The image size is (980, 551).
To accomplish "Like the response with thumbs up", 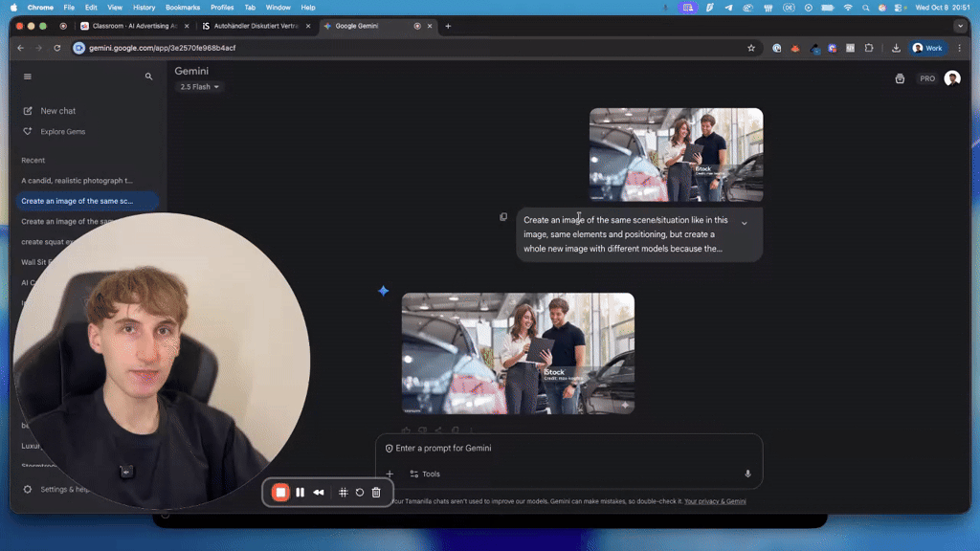I will 406,430.
